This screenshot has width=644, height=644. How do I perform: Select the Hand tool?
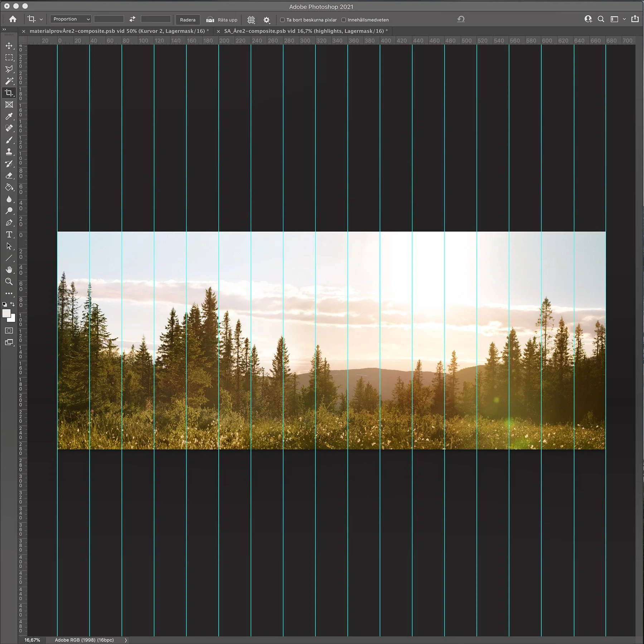pyautogui.click(x=9, y=270)
